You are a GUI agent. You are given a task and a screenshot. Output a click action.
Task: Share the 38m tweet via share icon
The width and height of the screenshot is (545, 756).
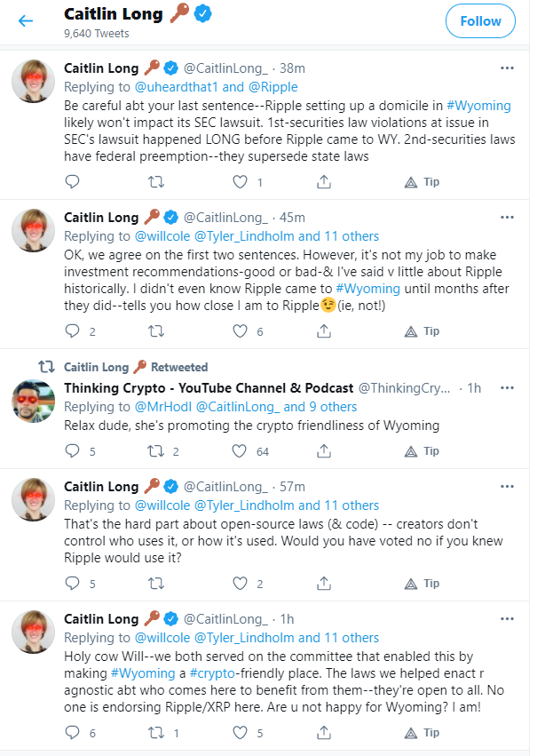coord(324,182)
